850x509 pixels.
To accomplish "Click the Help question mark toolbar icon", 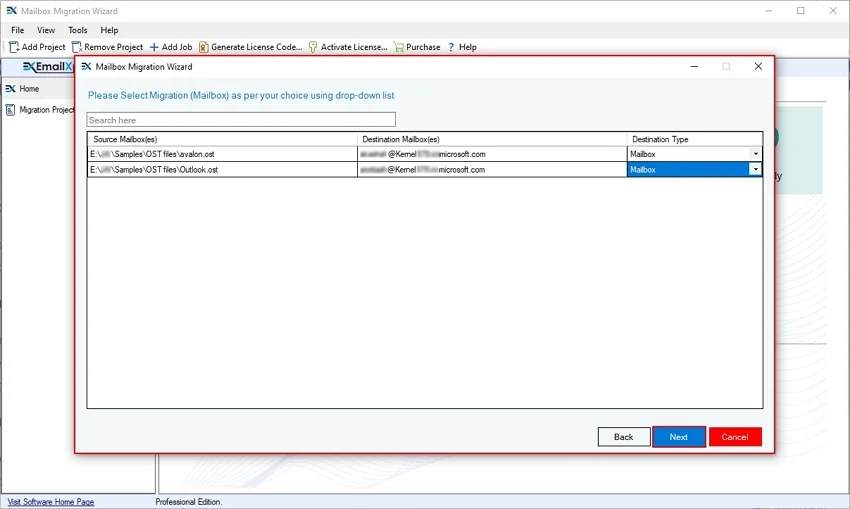I will click(450, 47).
